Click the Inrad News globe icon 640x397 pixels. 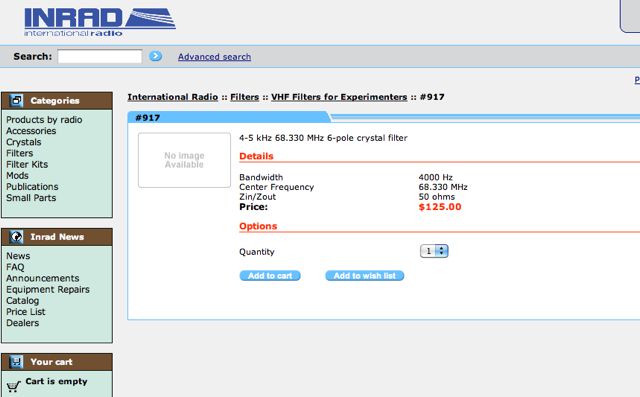[x=16, y=237]
